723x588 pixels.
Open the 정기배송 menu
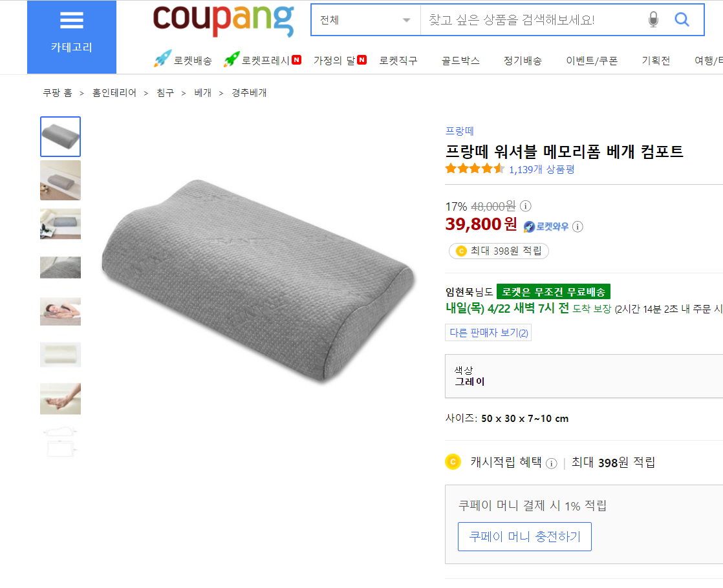tap(523, 60)
